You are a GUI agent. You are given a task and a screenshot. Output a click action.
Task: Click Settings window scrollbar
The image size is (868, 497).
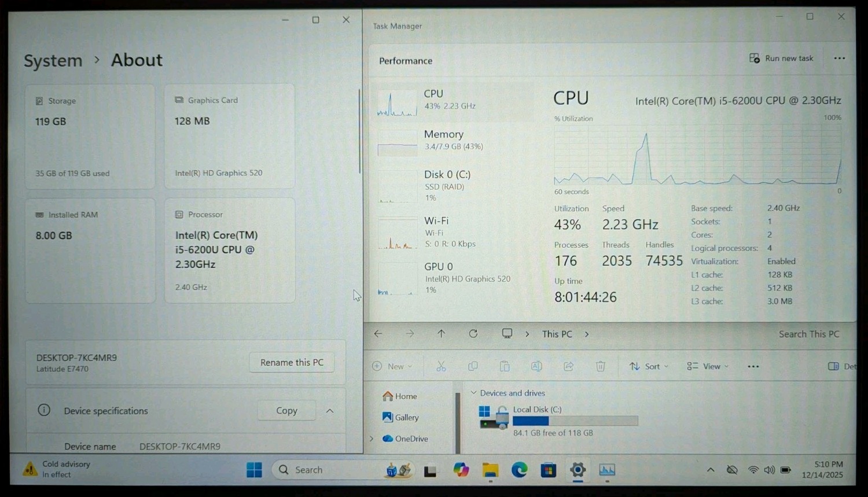point(359,131)
